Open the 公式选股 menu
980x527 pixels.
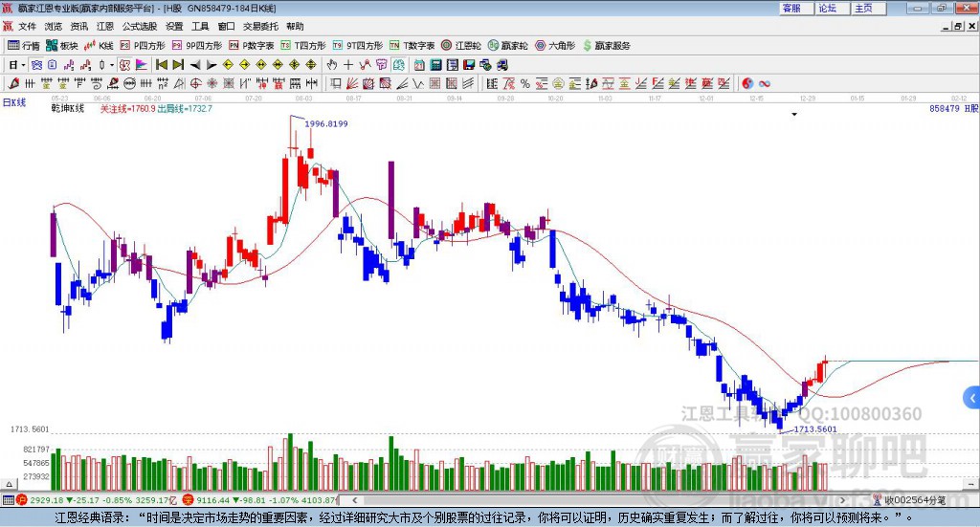point(140,26)
